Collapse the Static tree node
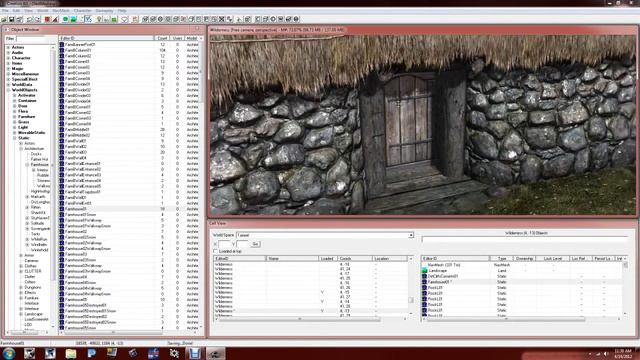 tap(15, 138)
